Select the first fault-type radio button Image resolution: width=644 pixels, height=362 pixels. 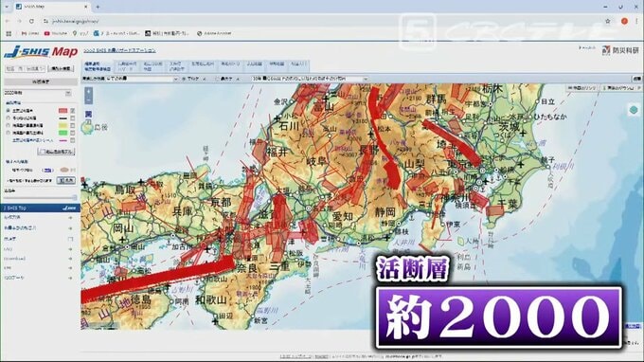click(8, 111)
